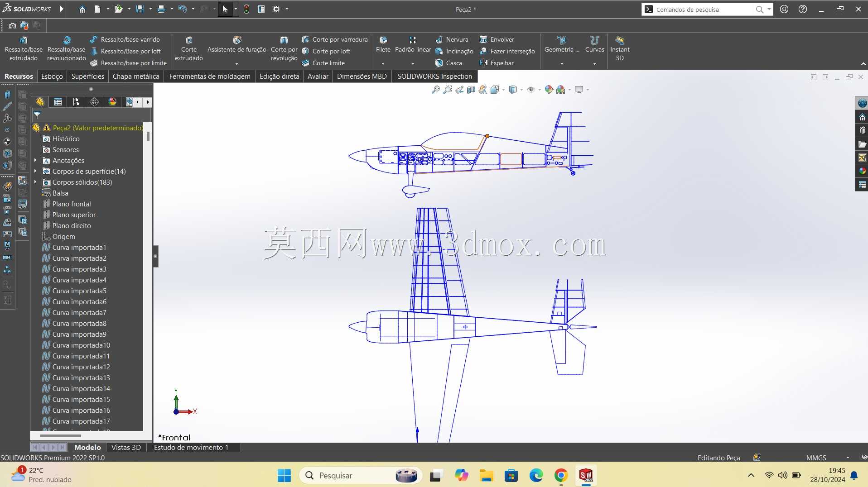The height and width of the screenshot is (487, 868).
Task: Select the Ressalto/base extrudado tool
Action: tap(24, 48)
